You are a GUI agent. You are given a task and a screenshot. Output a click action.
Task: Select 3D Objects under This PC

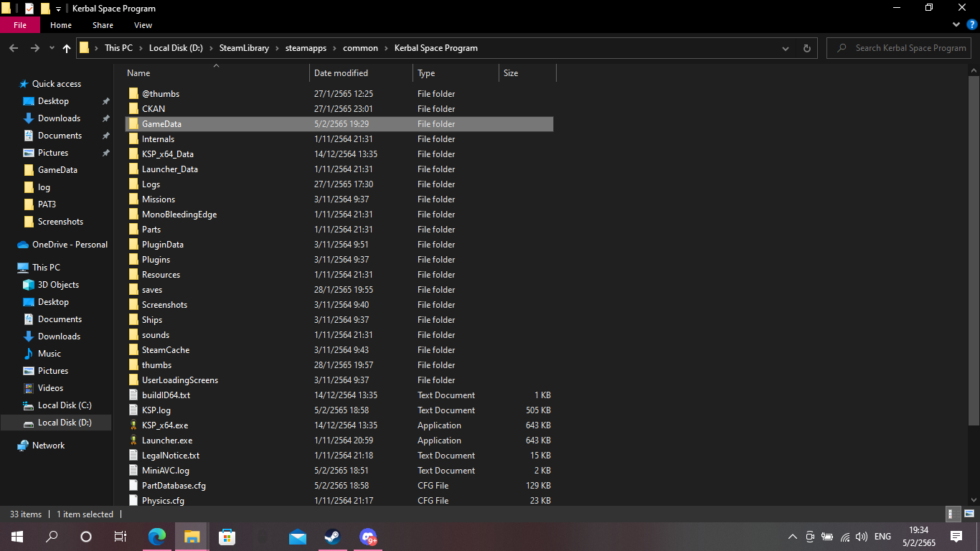tap(58, 285)
